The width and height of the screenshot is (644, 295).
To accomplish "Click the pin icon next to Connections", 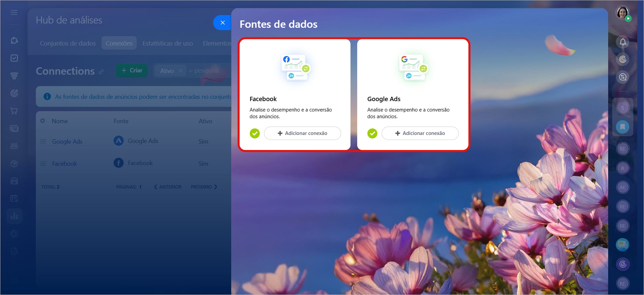I will click(x=101, y=72).
